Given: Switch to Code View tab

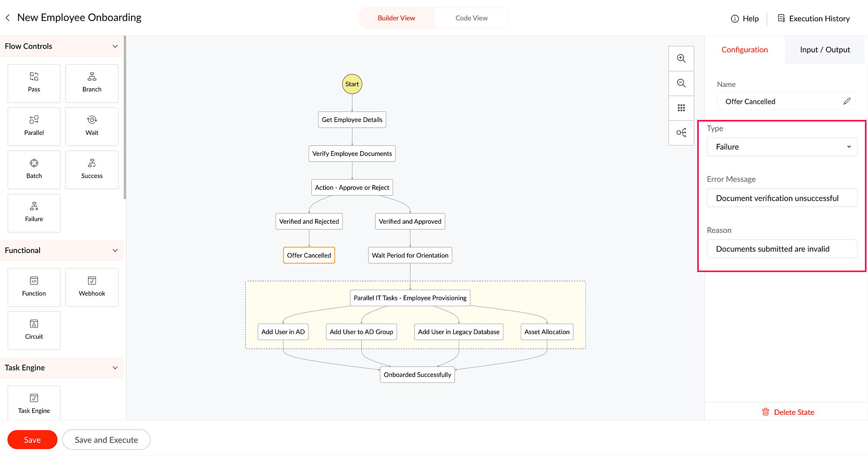Looking at the screenshot, I should pos(471,18).
